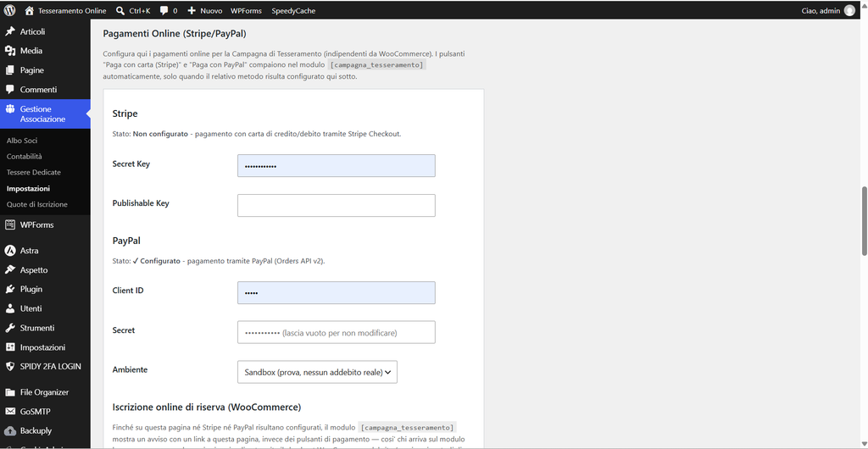
Task: Click the comments bubble icon in admin bar
Action: pos(164,10)
